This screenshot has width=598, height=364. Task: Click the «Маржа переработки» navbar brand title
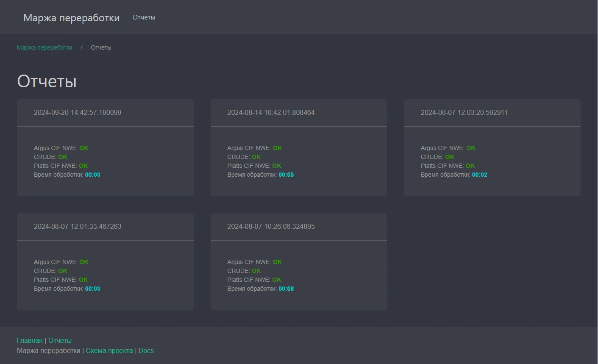pos(71,18)
